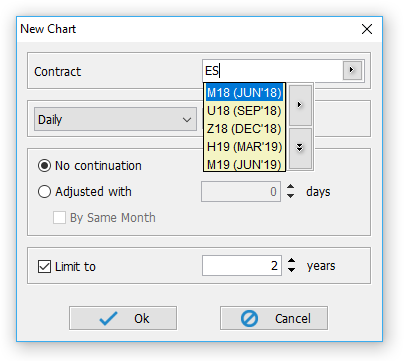Select the Adjusted with radio option

click(x=44, y=192)
